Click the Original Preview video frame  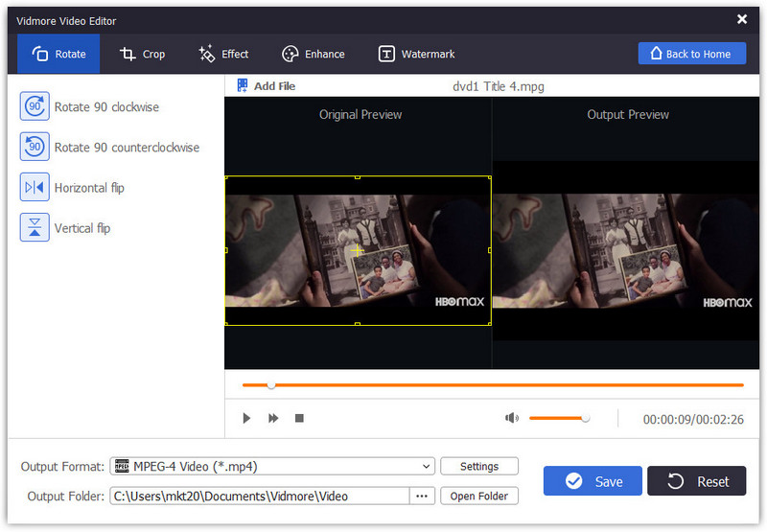tap(358, 250)
